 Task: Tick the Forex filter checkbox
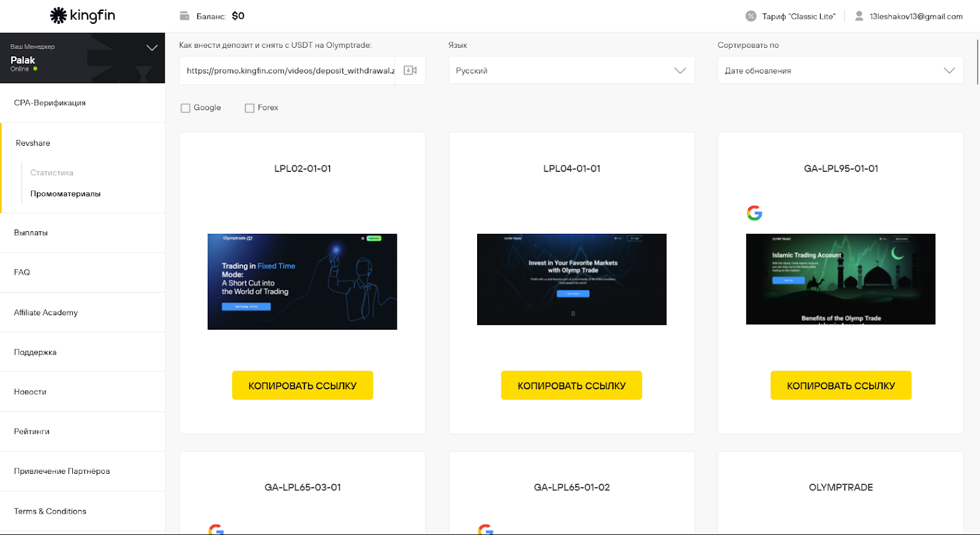click(x=249, y=108)
